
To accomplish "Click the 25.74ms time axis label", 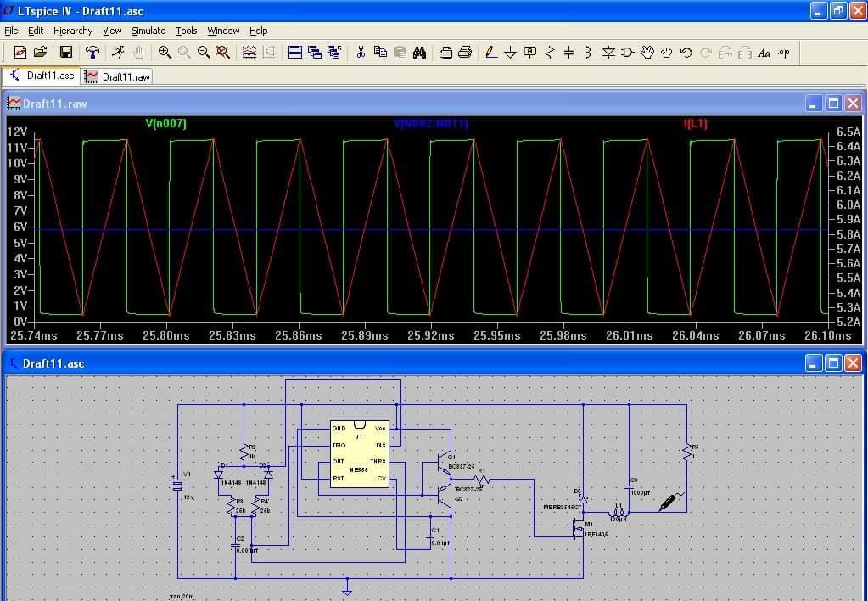I will (33, 335).
